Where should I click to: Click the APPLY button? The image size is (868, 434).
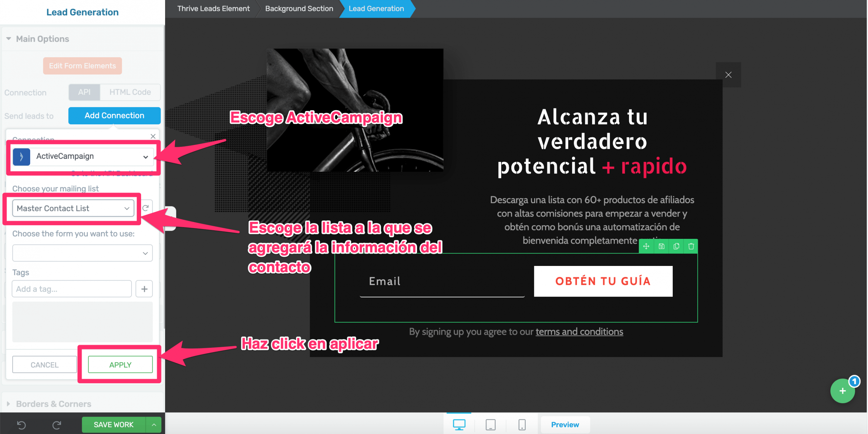click(120, 365)
